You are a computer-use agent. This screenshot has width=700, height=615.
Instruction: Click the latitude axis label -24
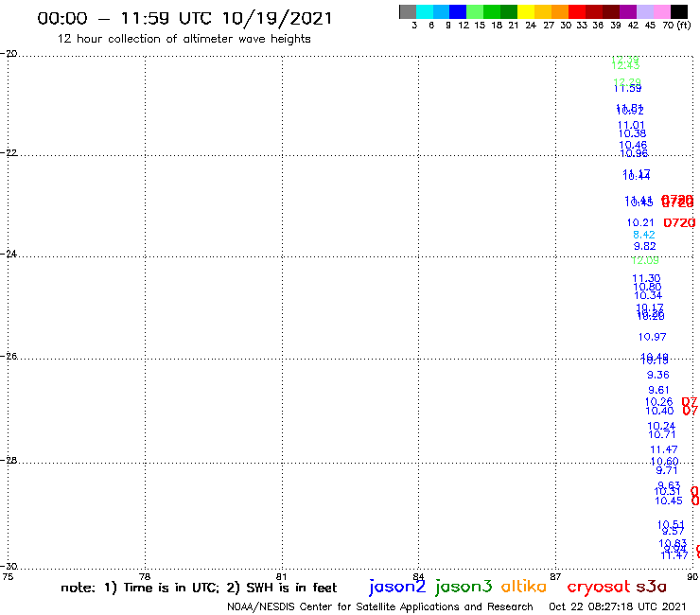tap(9, 254)
